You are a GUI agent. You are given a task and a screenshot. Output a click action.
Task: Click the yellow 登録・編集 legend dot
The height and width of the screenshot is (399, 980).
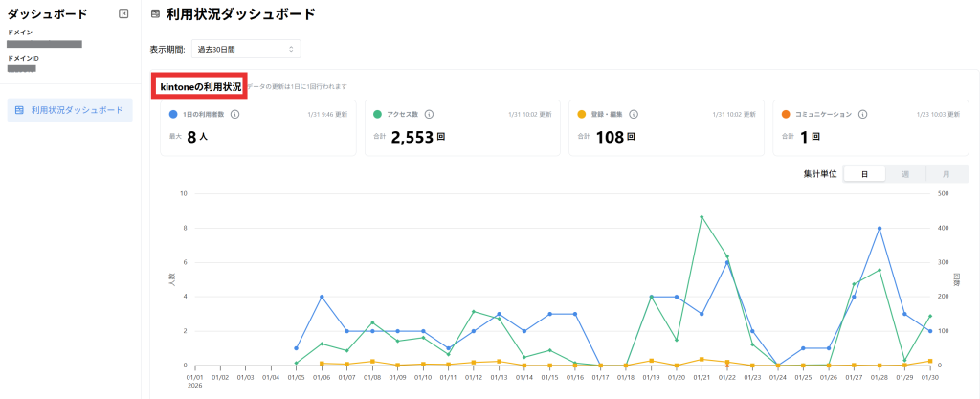point(581,114)
